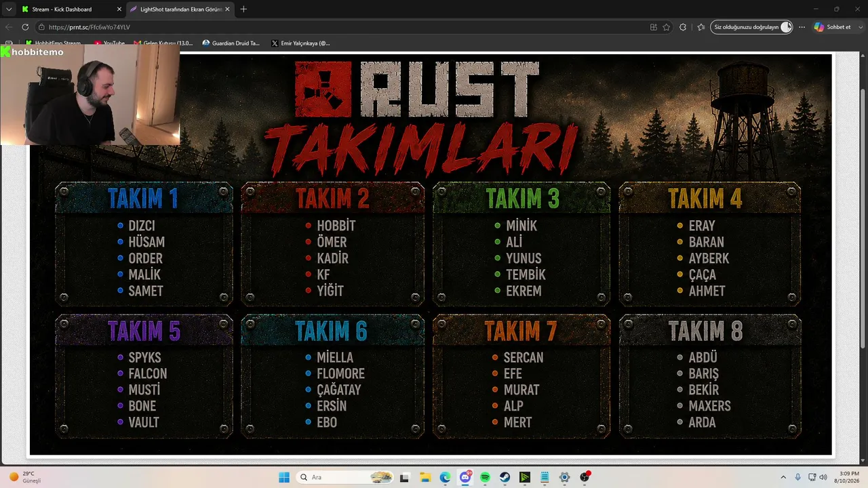Click the name HÜSAM in Takım 1

click(146, 242)
